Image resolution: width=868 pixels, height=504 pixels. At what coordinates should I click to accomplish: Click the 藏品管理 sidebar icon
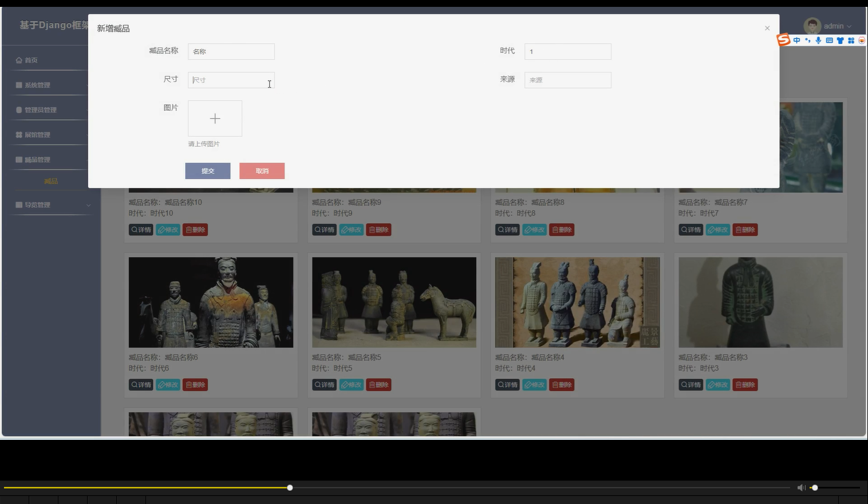pyautogui.click(x=19, y=160)
